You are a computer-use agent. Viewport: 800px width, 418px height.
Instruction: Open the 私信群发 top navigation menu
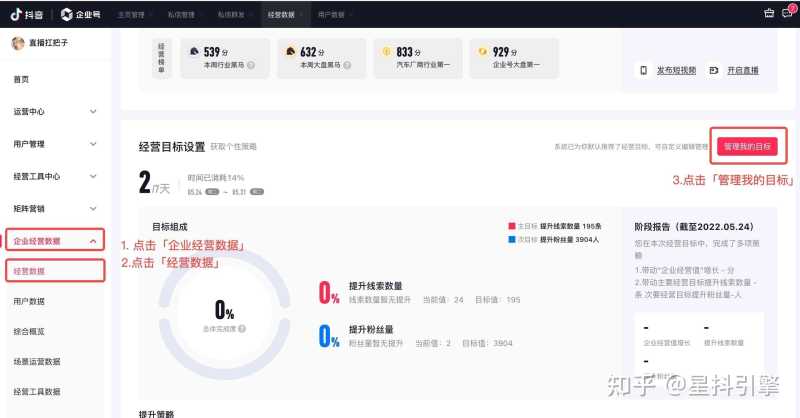click(x=234, y=15)
